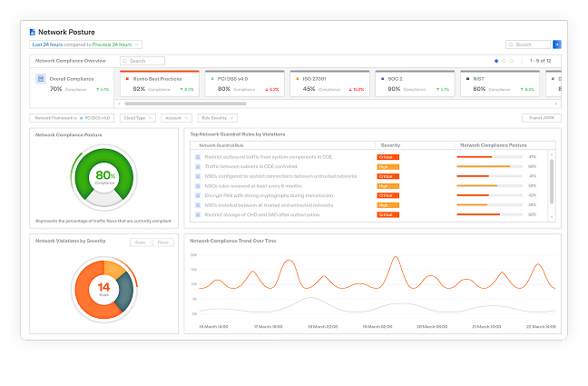Click the 14 Rules violations donut chart

click(103, 290)
